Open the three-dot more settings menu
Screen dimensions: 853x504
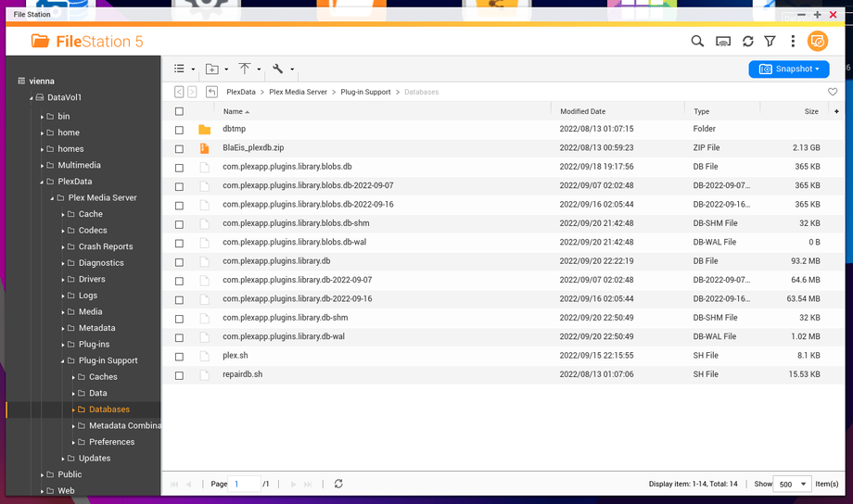coord(793,42)
